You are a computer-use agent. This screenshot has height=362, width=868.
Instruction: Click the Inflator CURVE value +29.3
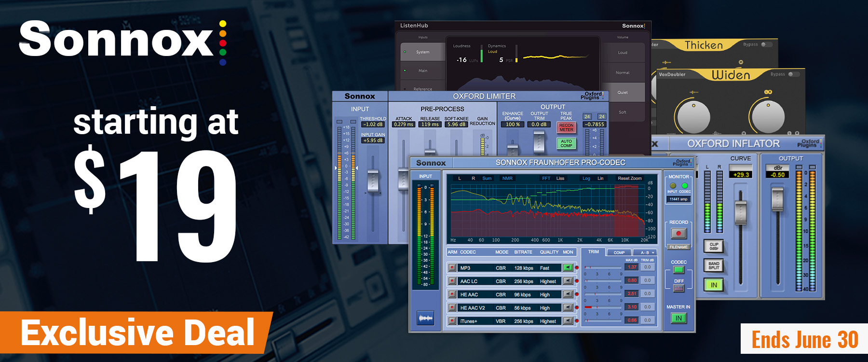click(741, 175)
